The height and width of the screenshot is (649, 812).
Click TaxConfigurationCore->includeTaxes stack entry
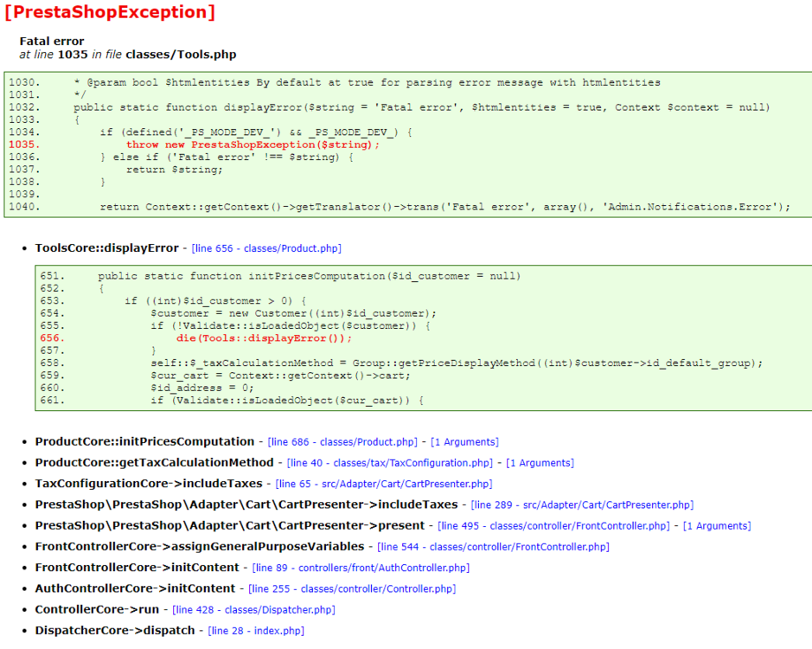tap(149, 483)
